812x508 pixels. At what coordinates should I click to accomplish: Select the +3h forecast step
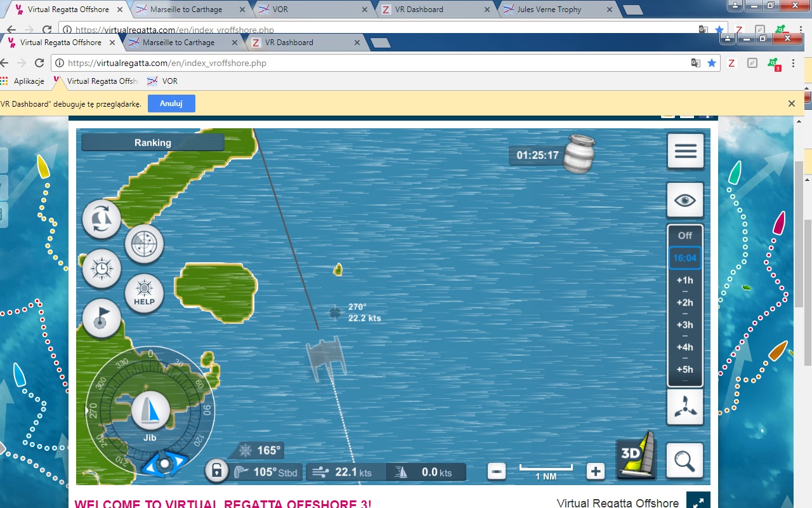coord(685,324)
